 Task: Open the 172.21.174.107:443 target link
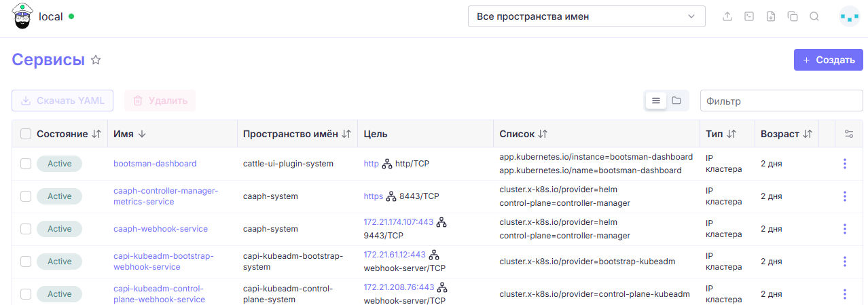[399, 222]
